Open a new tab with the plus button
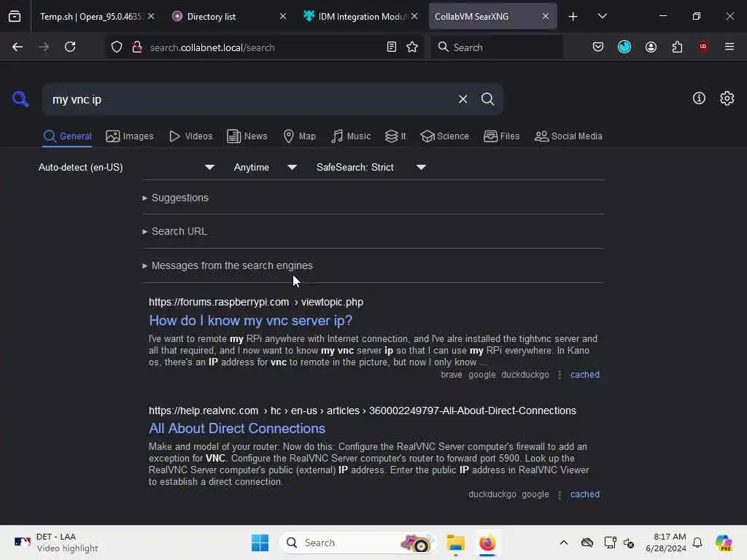Screen dimensions: 747x560 coord(573,17)
